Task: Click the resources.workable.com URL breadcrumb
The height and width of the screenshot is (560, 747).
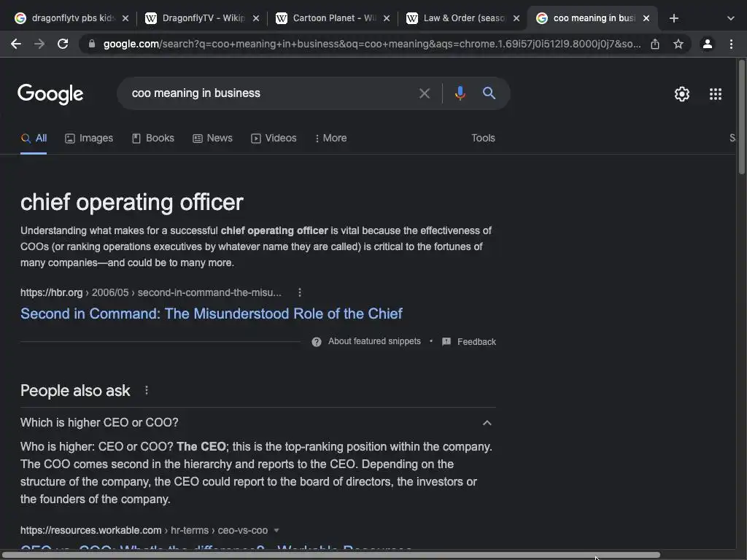Action: (144, 530)
